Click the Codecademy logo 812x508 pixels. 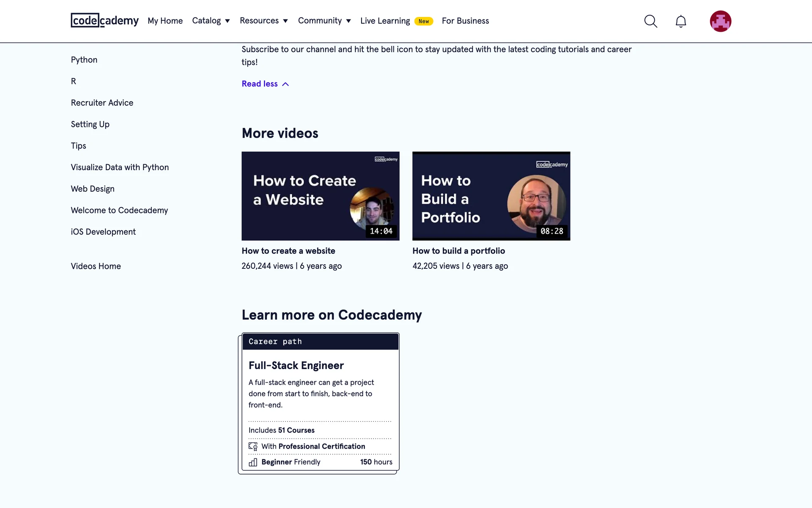104,20
